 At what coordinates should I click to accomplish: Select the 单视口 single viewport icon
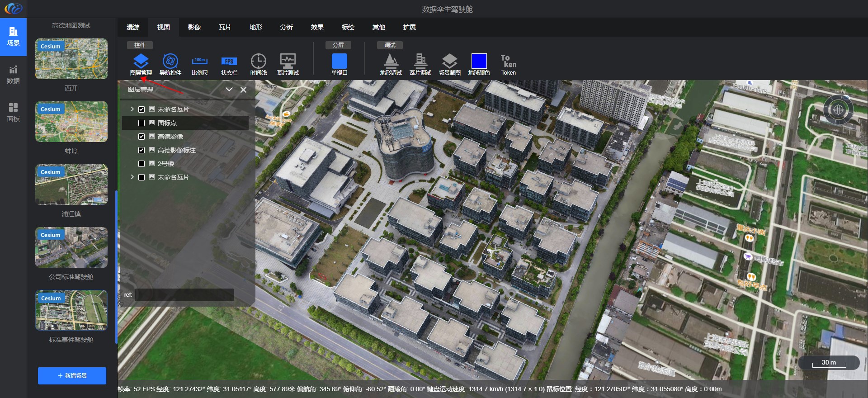pyautogui.click(x=339, y=62)
